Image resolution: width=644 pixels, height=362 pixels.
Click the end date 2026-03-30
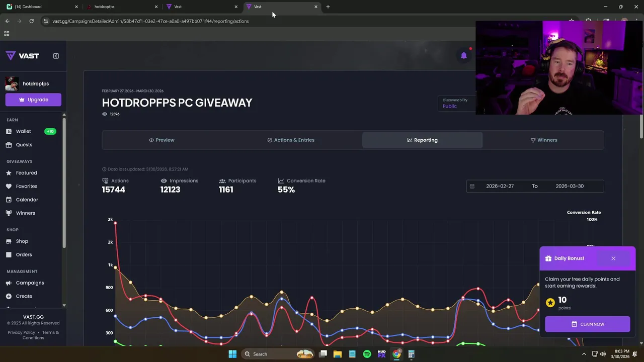click(570, 186)
